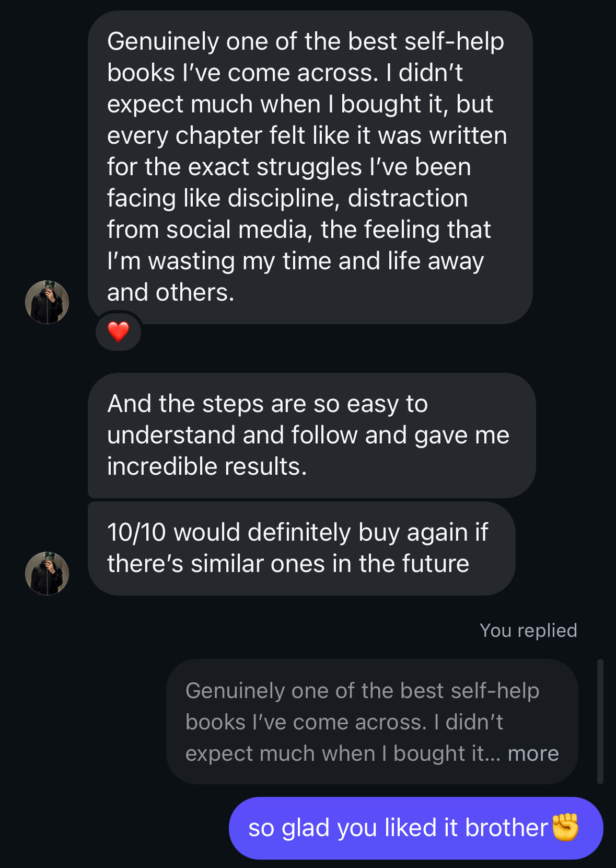Tap the profile picture next to the 10/10 message
The height and width of the screenshot is (868, 616).
tap(47, 574)
